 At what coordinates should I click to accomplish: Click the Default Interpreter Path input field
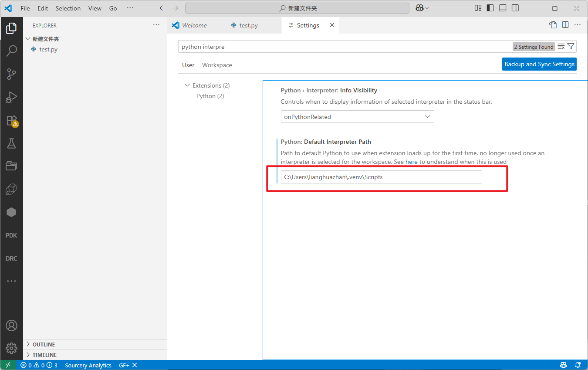pos(382,177)
